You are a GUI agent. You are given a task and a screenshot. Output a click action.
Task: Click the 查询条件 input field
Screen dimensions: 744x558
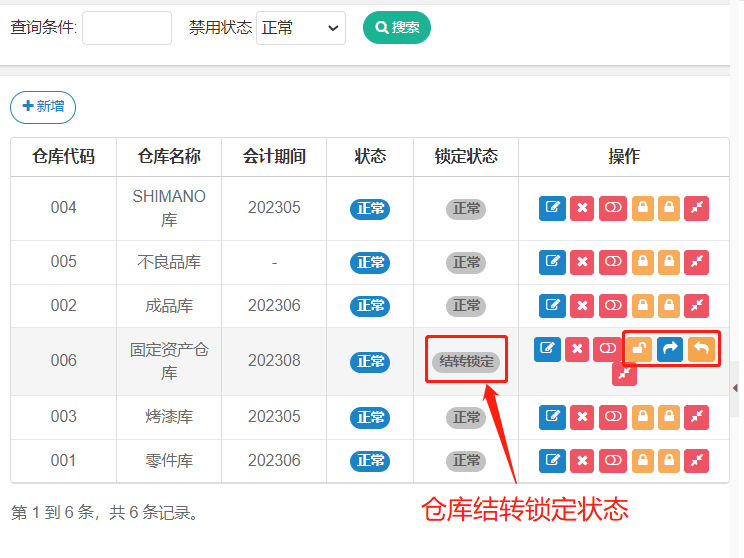[127, 28]
